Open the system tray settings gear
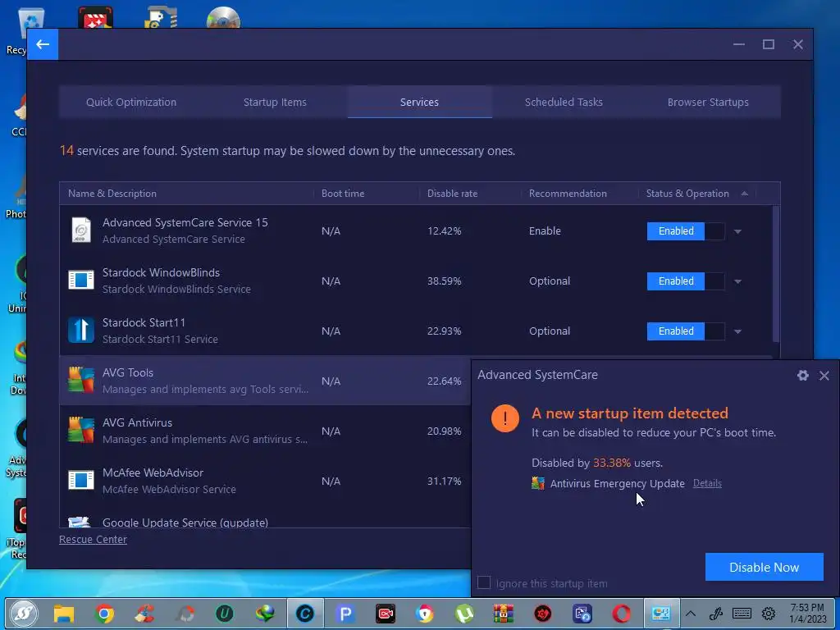The height and width of the screenshot is (630, 840). click(x=769, y=614)
